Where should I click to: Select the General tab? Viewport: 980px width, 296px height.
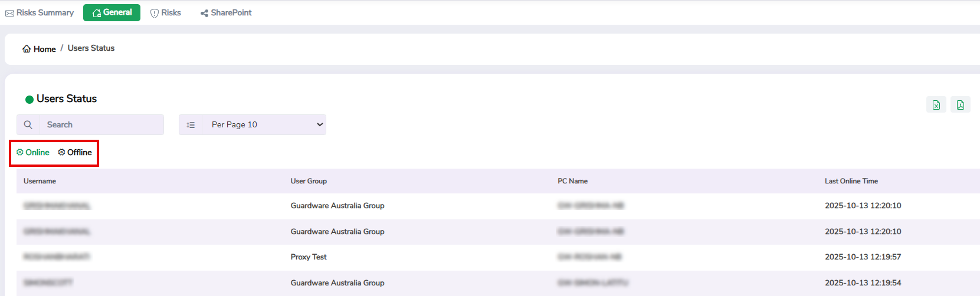(x=112, y=12)
